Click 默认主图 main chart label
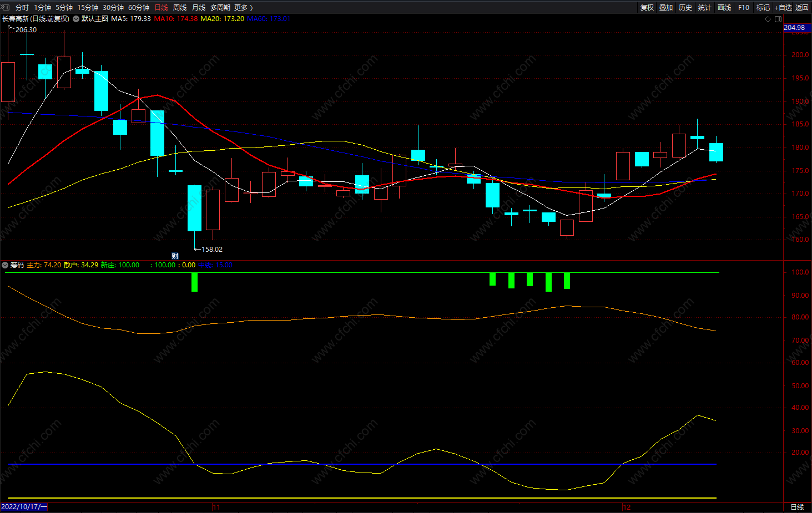The width and height of the screenshot is (812, 513). pyautogui.click(x=95, y=19)
